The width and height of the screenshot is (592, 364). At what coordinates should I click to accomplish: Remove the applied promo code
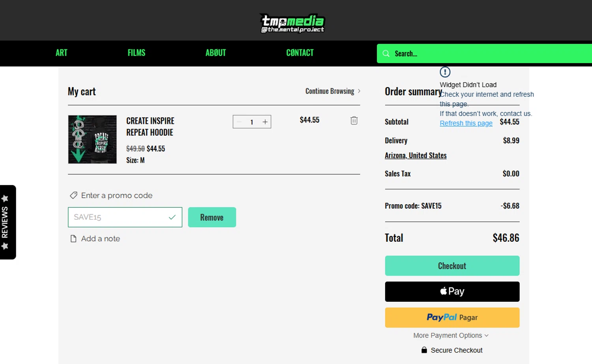pos(212,217)
